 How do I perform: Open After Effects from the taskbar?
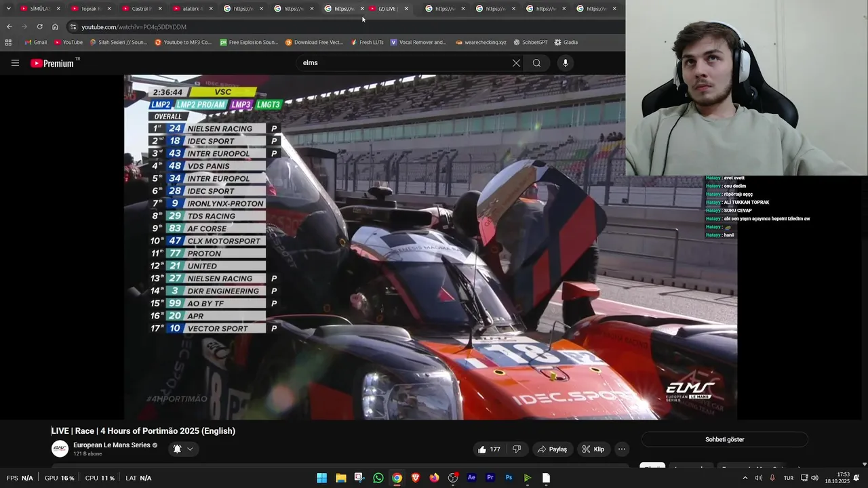click(x=471, y=478)
